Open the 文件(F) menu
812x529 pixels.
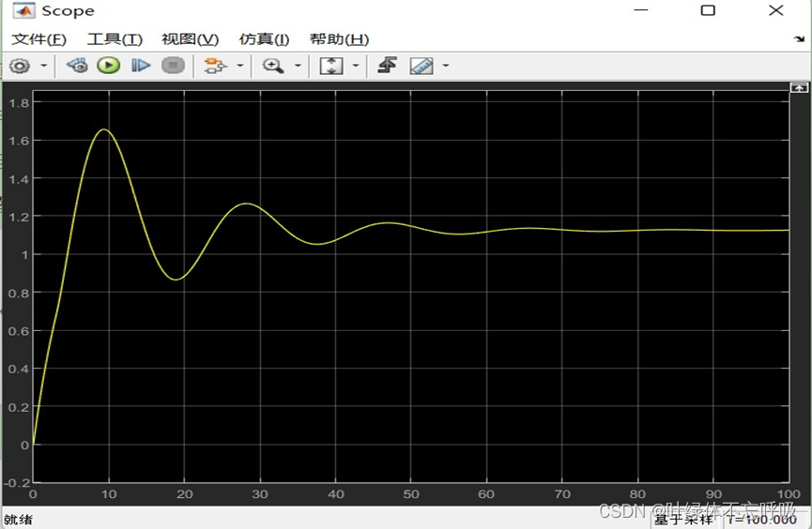pyautogui.click(x=38, y=39)
